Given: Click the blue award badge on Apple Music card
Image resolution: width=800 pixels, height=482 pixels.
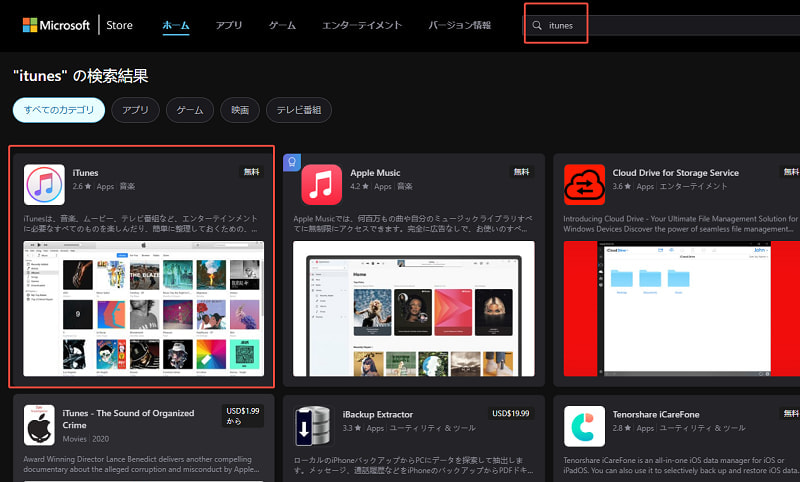Looking at the screenshot, I should [292, 162].
